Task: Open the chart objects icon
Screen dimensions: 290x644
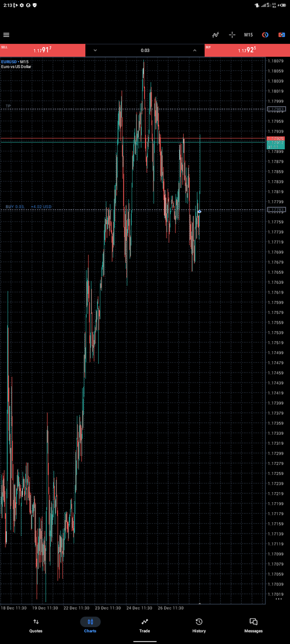Action: pyautogui.click(x=265, y=35)
